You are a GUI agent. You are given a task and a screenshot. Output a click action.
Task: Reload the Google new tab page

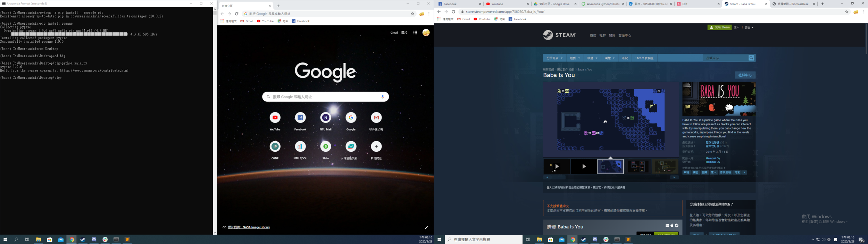[237, 14]
